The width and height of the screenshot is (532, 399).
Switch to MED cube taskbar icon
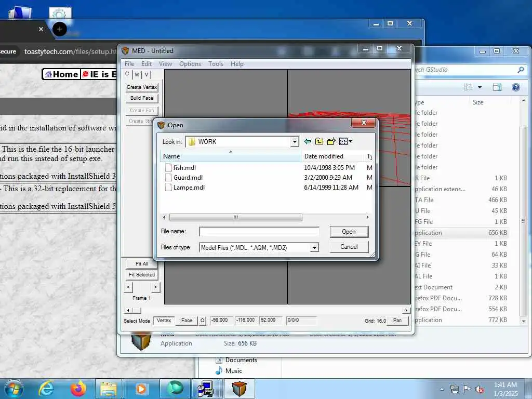click(239, 389)
